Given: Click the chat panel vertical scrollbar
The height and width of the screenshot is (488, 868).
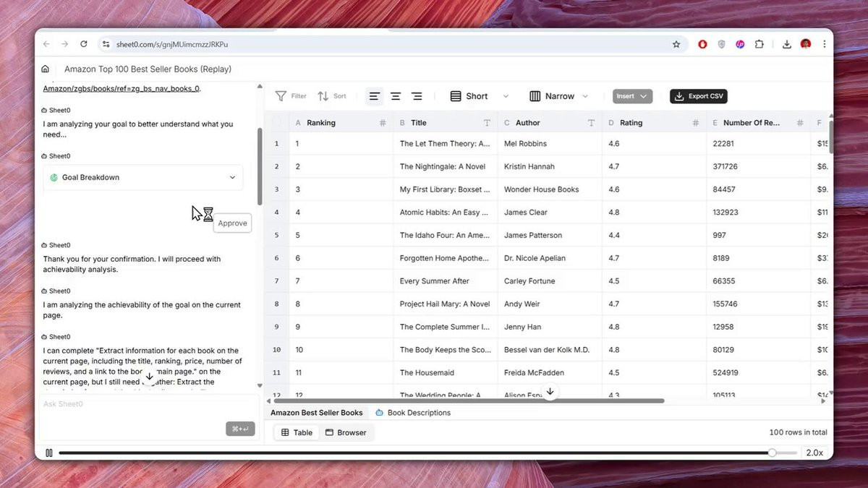Looking at the screenshot, I should click(260, 166).
